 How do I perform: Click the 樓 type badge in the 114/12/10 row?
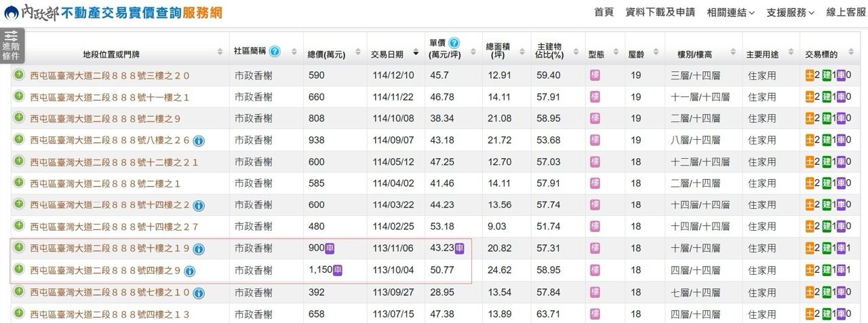coord(595,75)
